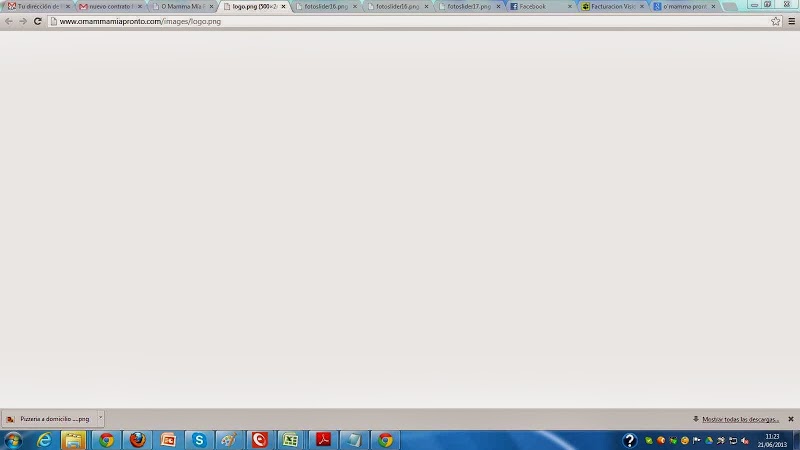Switch to the first fotoslider16.png tab
The image size is (800, 450).
326,7
